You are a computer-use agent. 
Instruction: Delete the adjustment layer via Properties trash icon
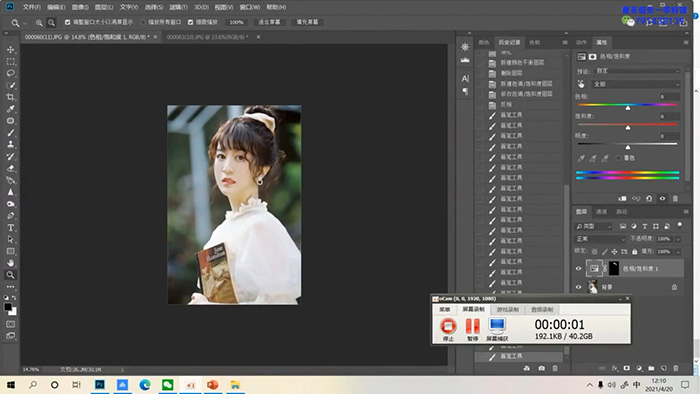pyautogui.click(x=675, y=199)
